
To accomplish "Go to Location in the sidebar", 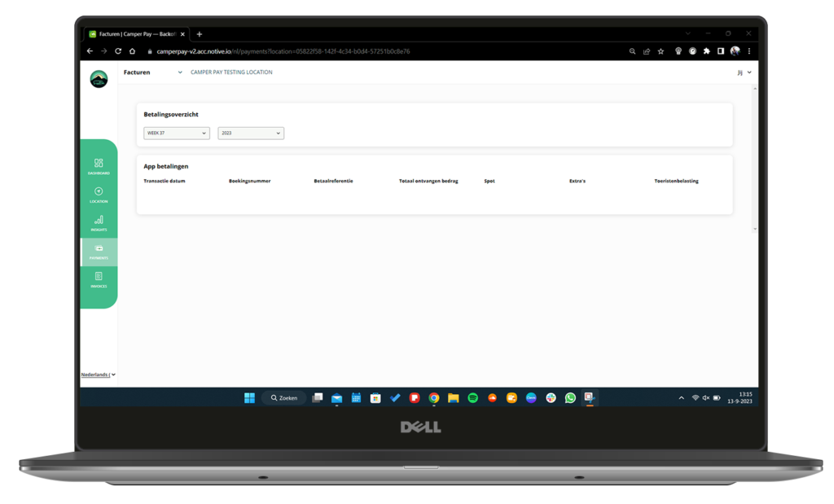I will (x=99, y=192).
